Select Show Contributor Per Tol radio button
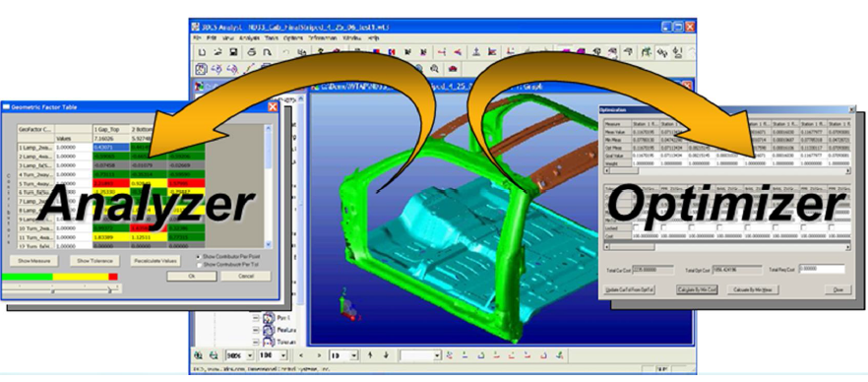The image size is (868, 382). (x=199, y=265)
